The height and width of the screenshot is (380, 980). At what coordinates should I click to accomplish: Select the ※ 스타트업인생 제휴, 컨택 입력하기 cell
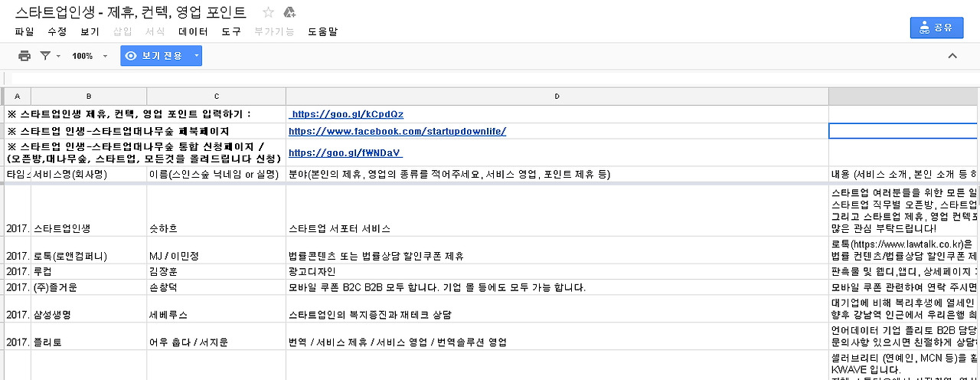[x=145, y=114]
